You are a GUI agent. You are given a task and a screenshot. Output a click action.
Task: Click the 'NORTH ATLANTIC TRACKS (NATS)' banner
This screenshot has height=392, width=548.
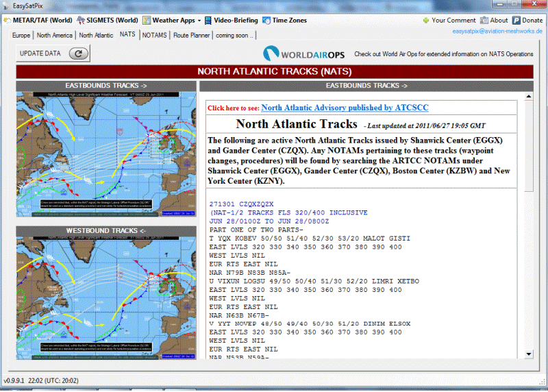[275, 71]
